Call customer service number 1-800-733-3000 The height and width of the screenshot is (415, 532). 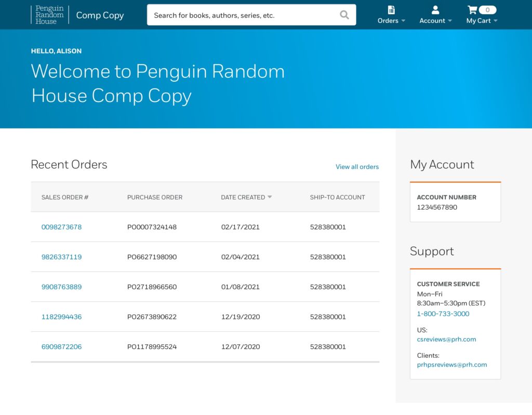point(443,314)
